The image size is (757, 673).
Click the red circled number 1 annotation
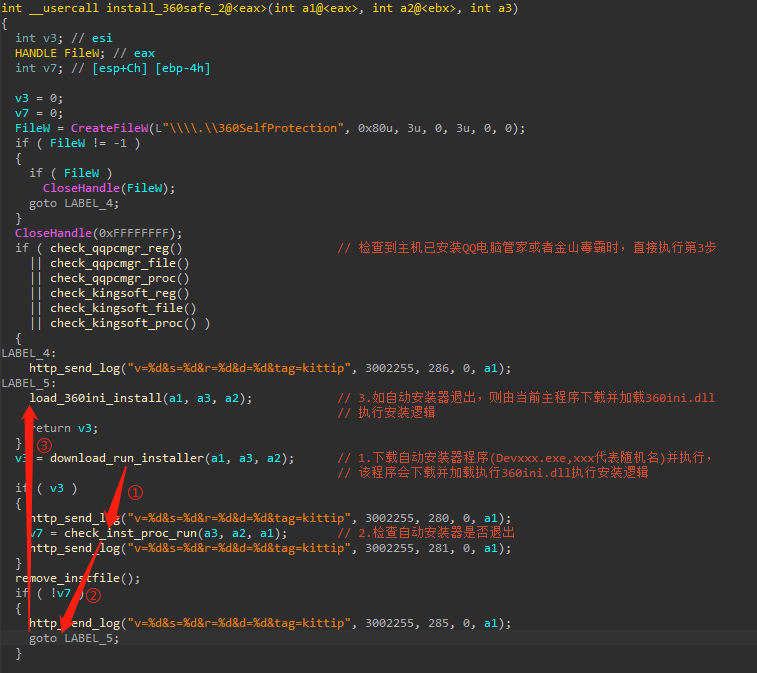pos(135,493)
